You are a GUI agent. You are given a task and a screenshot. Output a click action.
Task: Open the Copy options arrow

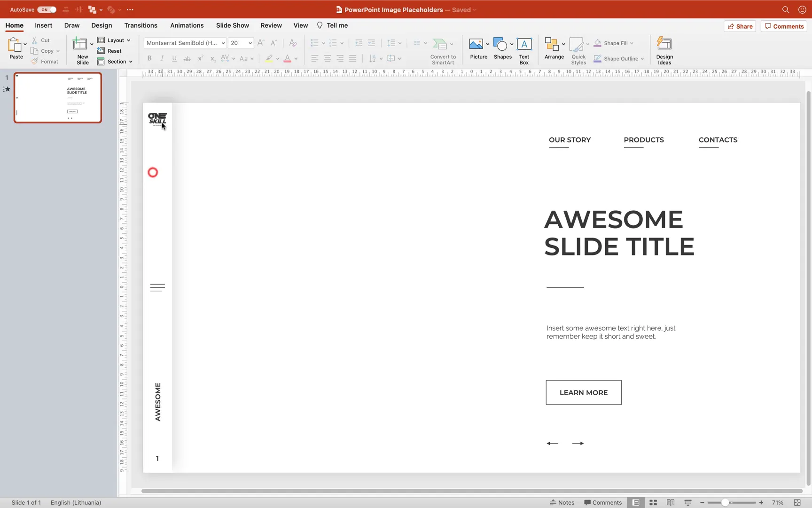58,51
